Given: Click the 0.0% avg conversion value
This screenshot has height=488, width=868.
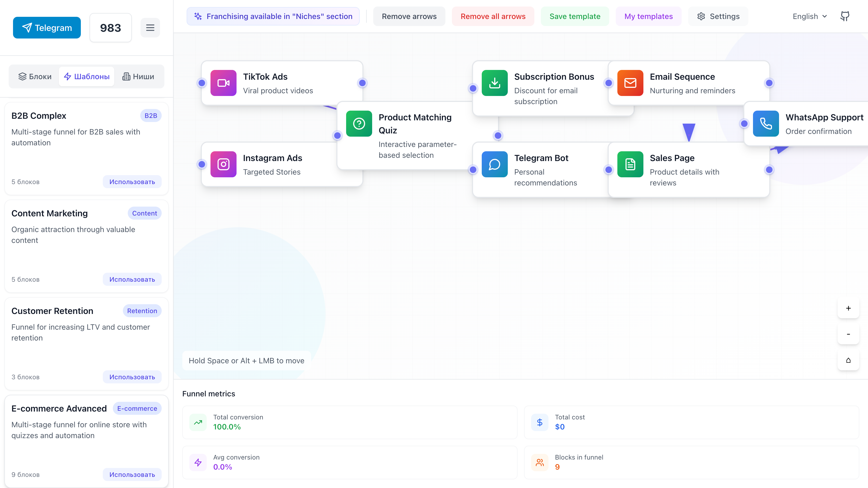Looking at the screenshot, I should coord(222,467).
